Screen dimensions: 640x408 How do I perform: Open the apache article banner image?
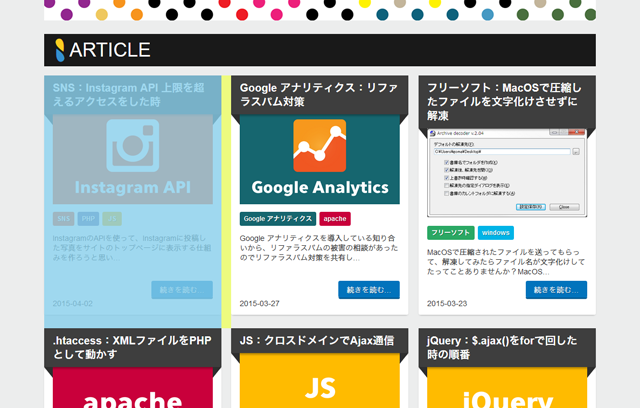(133, 388)
